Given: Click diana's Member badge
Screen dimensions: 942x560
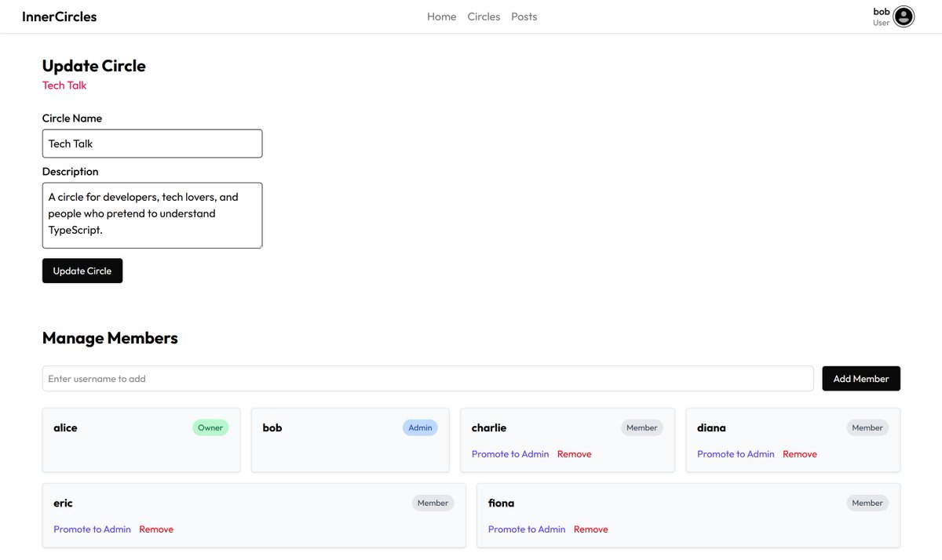Looking at the screenshot, I should pyautogui.click(x=867, y=427).
